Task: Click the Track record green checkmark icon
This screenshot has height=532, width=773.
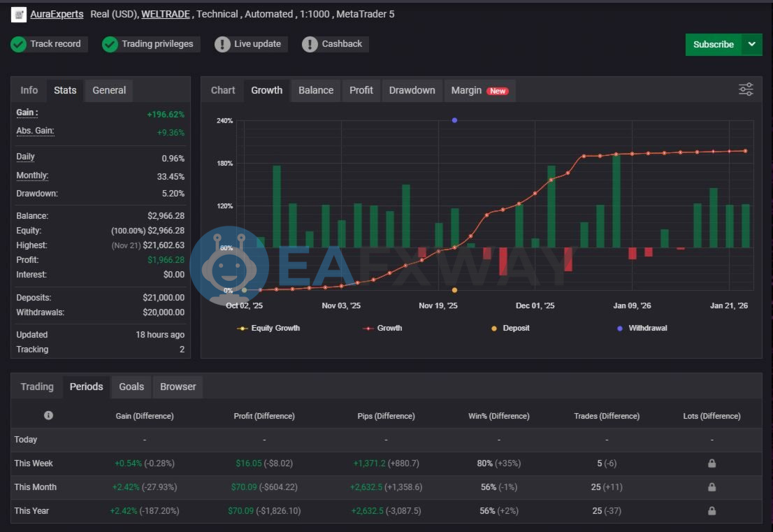Action: tap(19, 44)
